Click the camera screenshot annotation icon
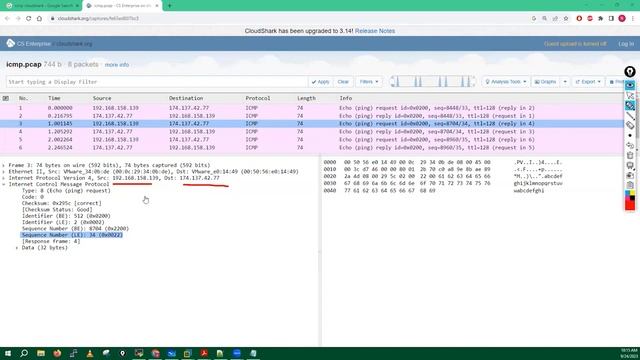 coord(630,175)
